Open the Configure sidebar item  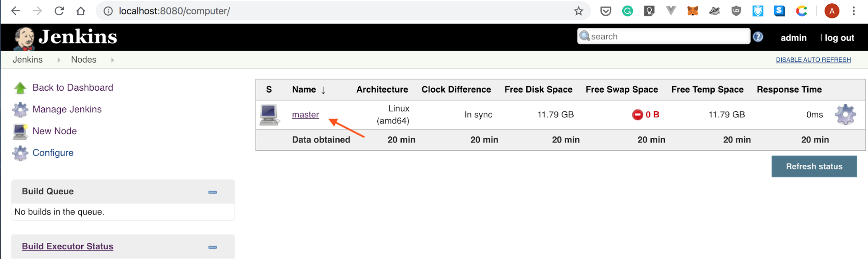tap(53, 153)
